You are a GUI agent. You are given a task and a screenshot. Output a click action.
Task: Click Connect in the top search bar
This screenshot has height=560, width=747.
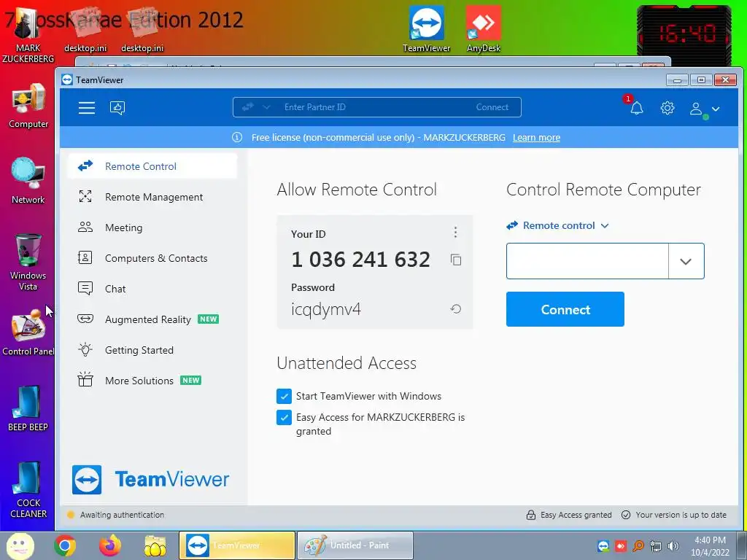coord(492,107)
